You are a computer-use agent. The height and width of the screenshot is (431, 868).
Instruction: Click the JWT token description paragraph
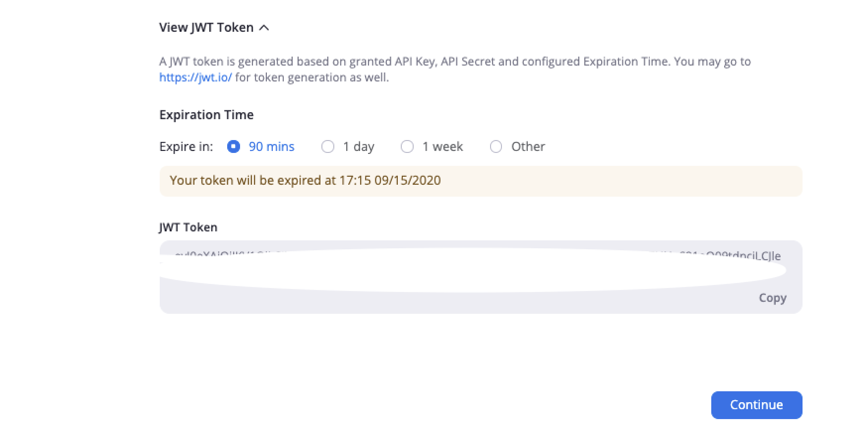coord(454,62)
